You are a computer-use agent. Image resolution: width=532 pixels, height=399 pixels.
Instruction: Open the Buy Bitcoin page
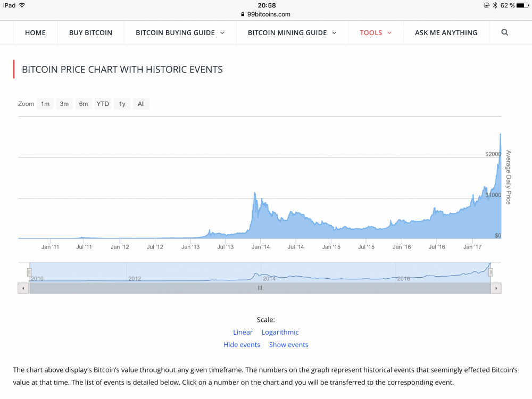pyautogui.click(x=90, y=32)
